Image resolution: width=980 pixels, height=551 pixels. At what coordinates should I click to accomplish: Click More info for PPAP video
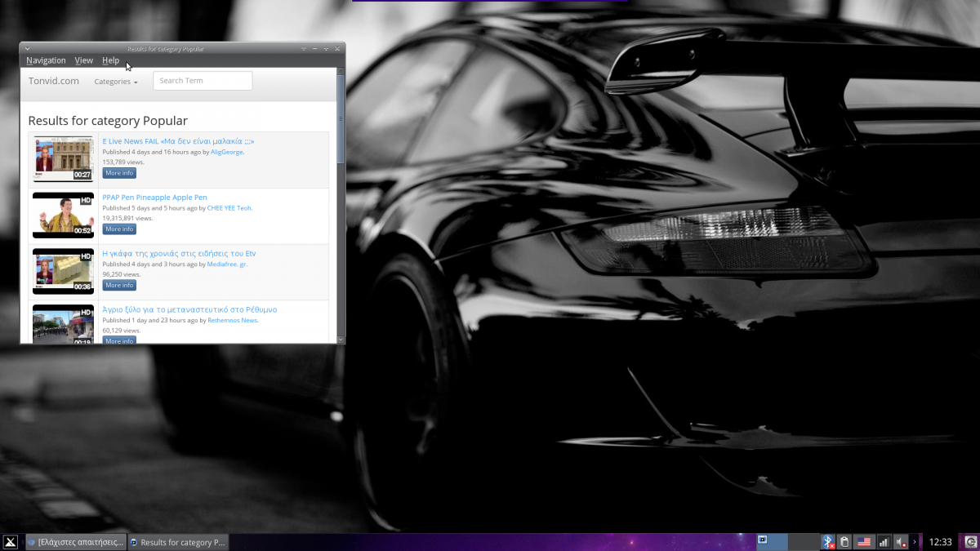[x=119, y=229]
